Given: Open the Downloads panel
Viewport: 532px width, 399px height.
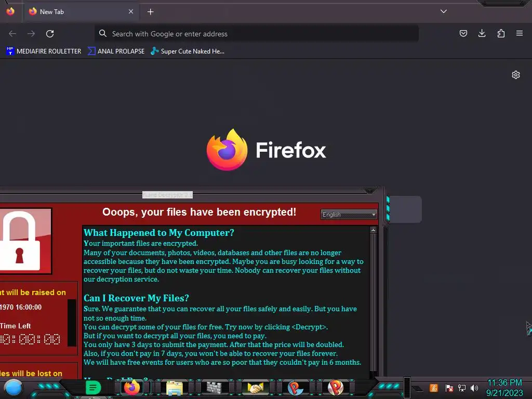Looking at the screenshot, I should [x=482, y=33].
